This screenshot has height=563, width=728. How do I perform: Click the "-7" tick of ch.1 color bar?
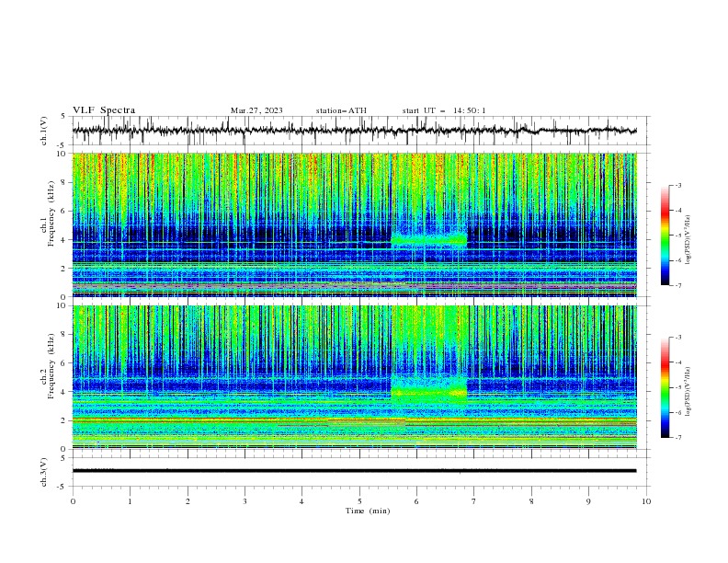[x=677, y=285]
